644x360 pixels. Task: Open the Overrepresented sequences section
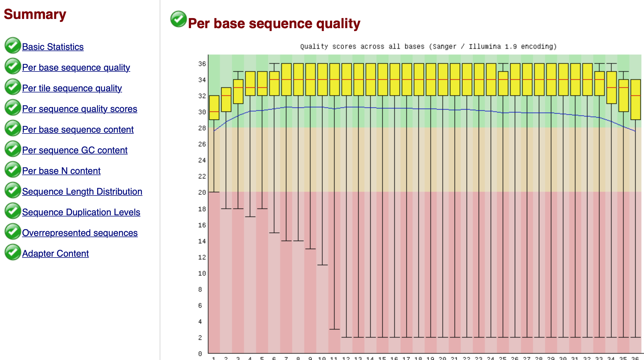80,233
